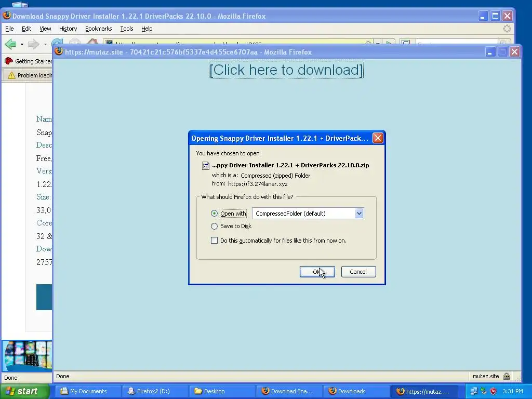532x399 pixels.
Task: Click the 'Compressed (zipped) Folder' type text
Action: click(275, 176)
